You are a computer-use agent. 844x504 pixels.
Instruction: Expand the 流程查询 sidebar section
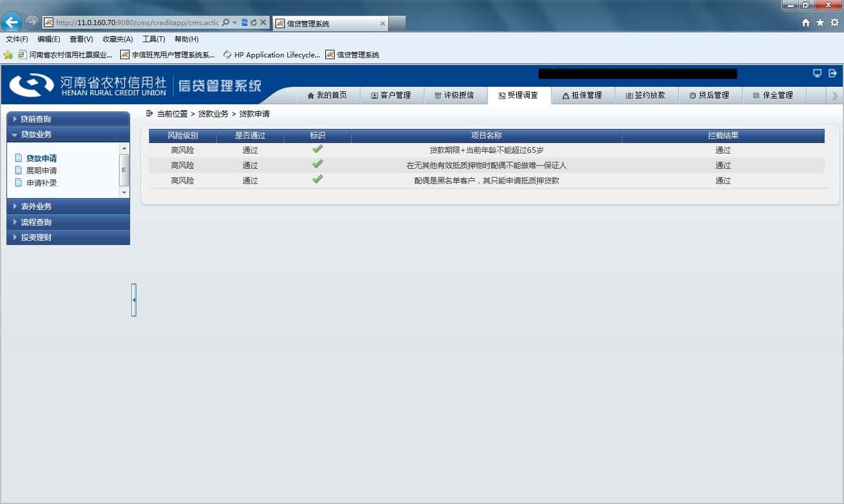tap(68, 222)
